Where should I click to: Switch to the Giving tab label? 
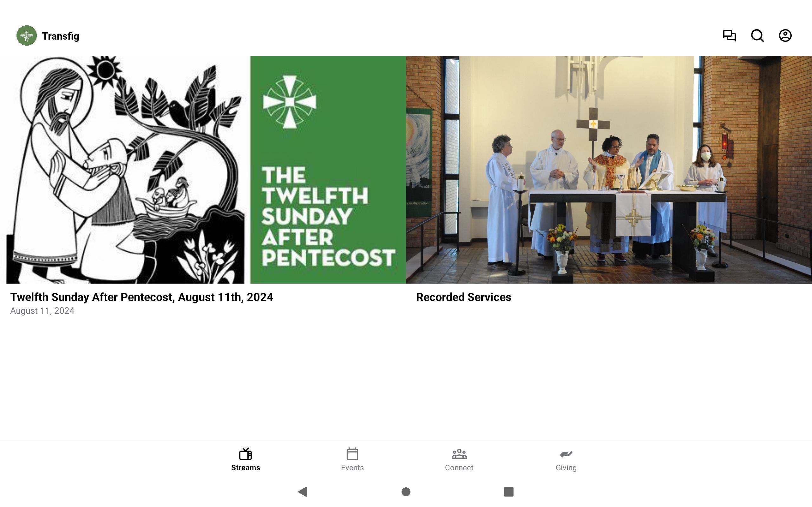(566, 468)
